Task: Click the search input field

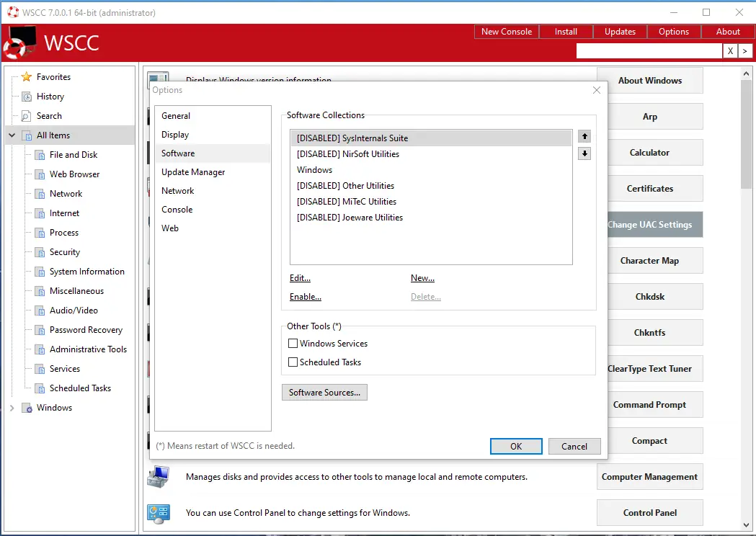Action: (x=649, y=50)
